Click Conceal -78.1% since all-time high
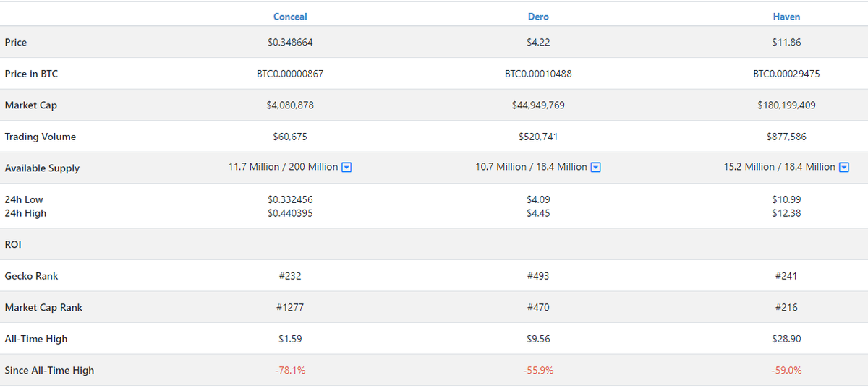868x388 pixels. point(290,371)
